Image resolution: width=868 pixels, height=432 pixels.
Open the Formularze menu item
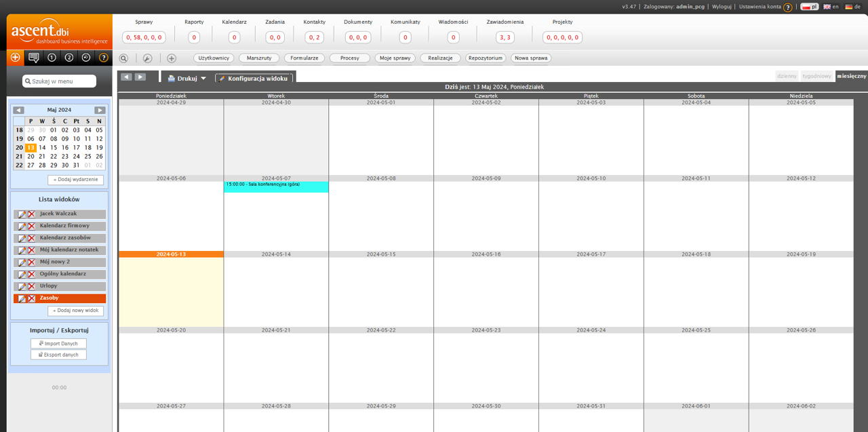pyautogui.click(x=304, y=58)
